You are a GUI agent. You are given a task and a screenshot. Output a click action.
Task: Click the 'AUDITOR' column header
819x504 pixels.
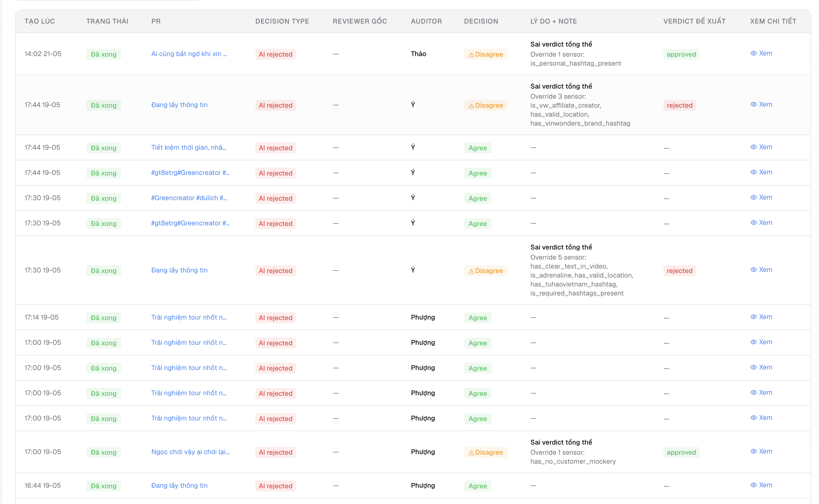tap(426, 21)
